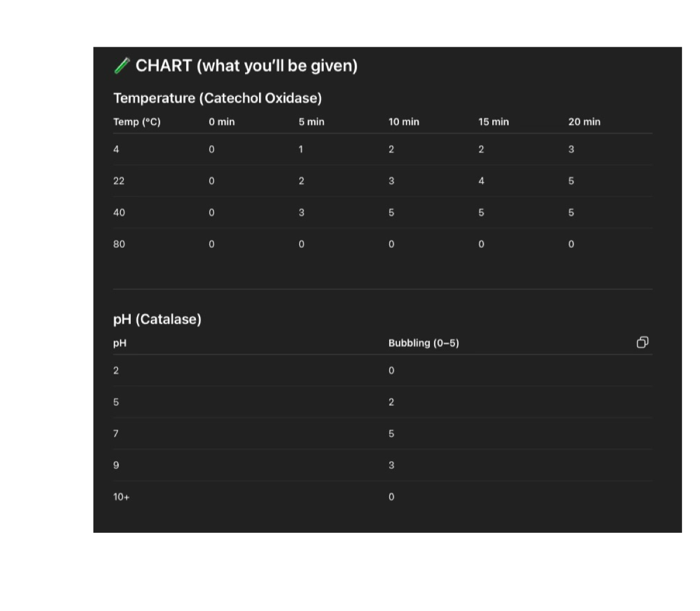Select the 40 temperature row label

coord(119,213)
